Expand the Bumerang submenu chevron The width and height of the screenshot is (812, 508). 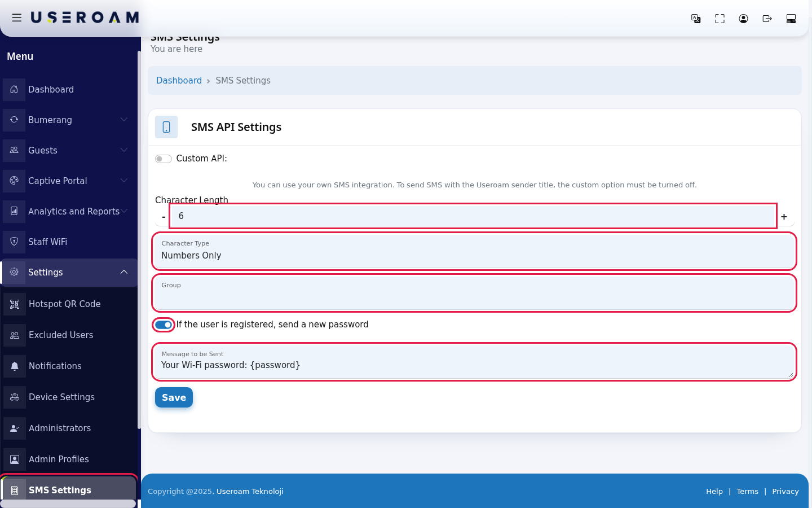coord(124,120)
